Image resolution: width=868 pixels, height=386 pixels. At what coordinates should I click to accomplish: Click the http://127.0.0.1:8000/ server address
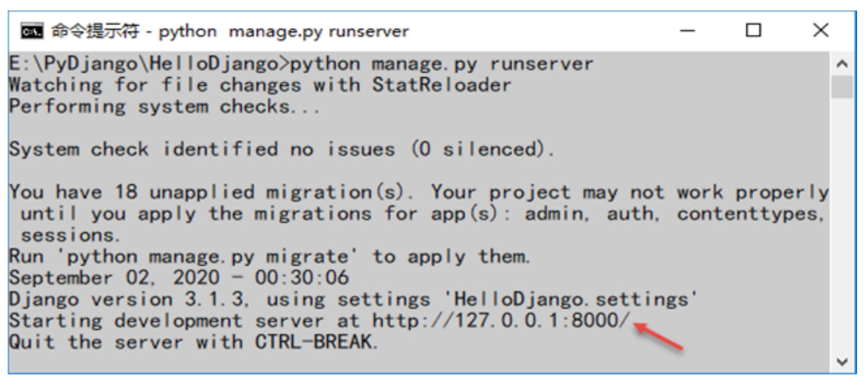(501, 320)
